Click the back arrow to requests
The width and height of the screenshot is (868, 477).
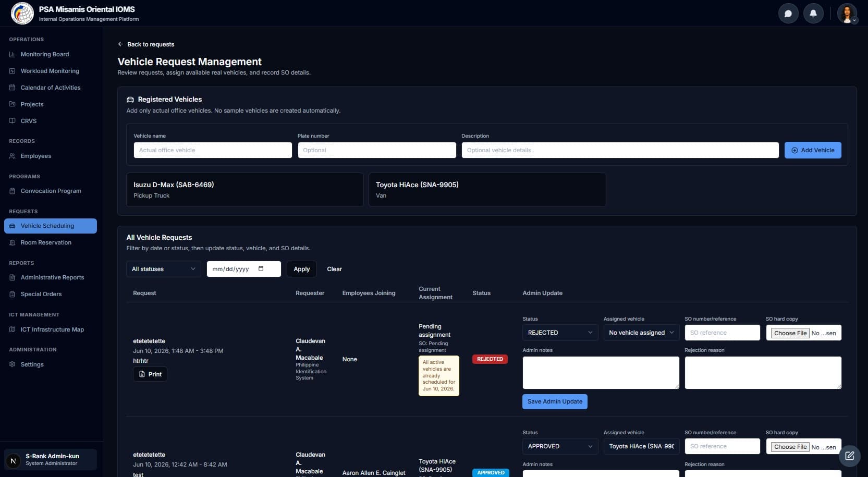120,44
